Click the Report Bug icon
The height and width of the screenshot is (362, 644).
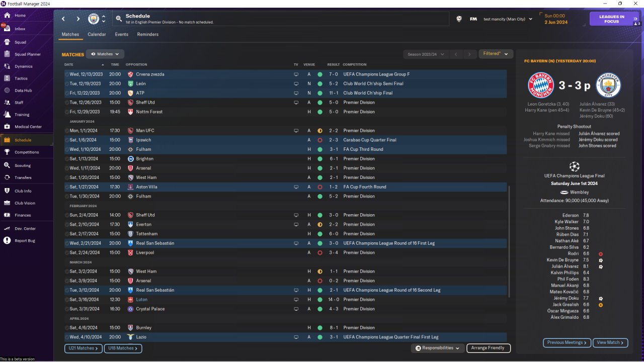[x=7, y=241]
